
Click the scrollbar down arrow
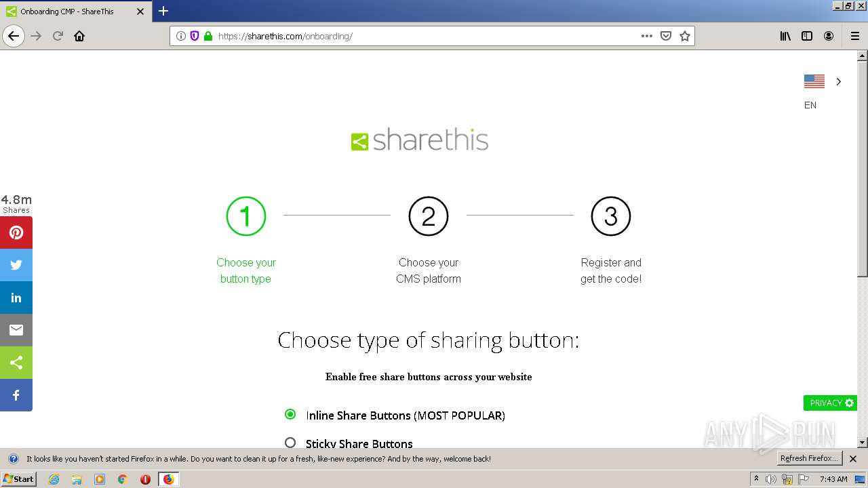pyautogui.click(x=863, y=443)
